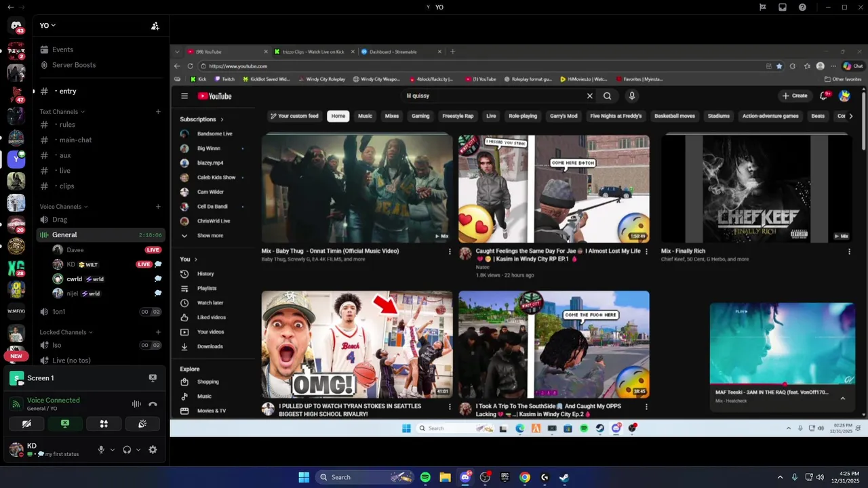868x488 pixels.
Task: Select the Freestyle Rap filter chip
Action: point(458,116)
